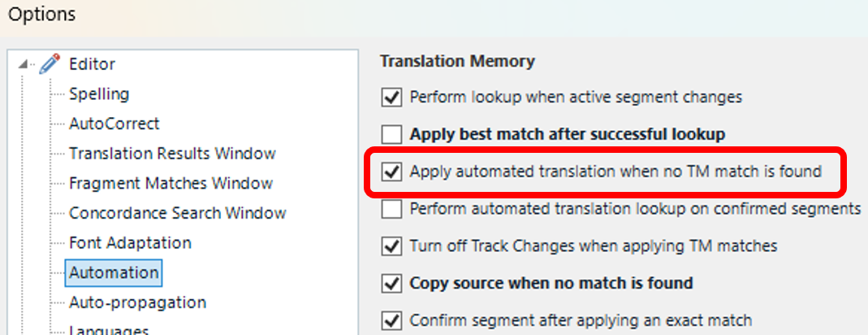Select AutoCorrect in the options tree
868x335 pixels.
click(114, 124)
